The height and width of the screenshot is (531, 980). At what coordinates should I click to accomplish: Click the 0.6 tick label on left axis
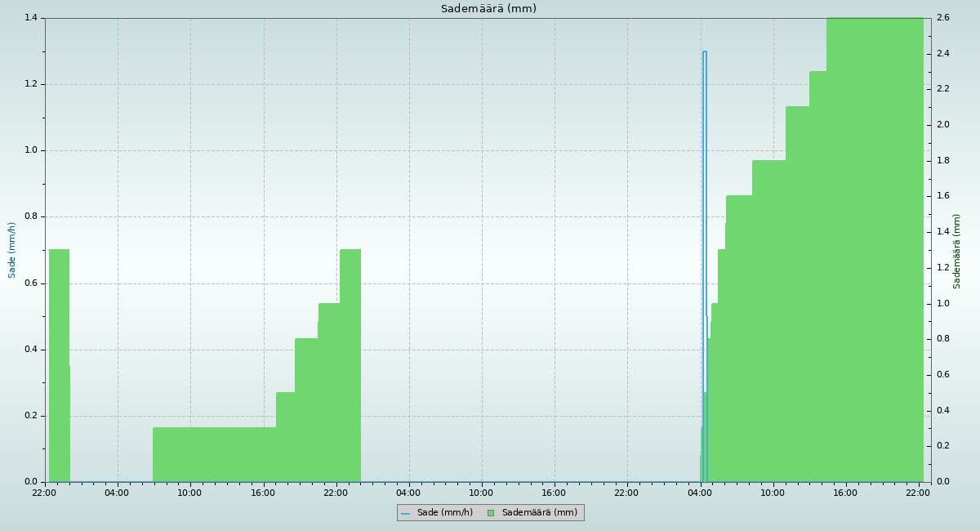pyautogui.click(x=31, y=283)
